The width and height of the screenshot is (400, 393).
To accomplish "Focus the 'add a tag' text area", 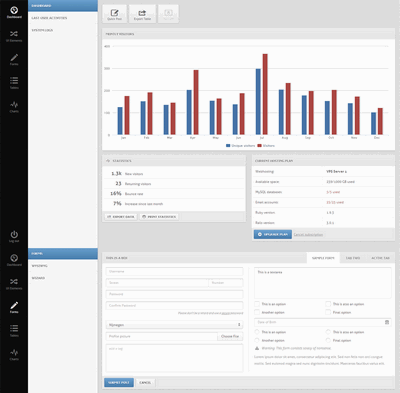I will click(x=174, y=358).
